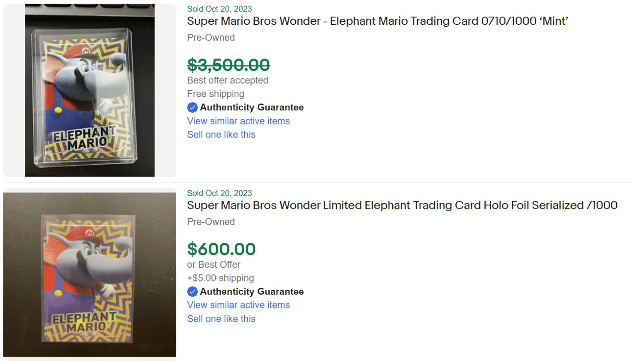Click the '+$5.00 shipping' text on the second listing

click(220, 278)
